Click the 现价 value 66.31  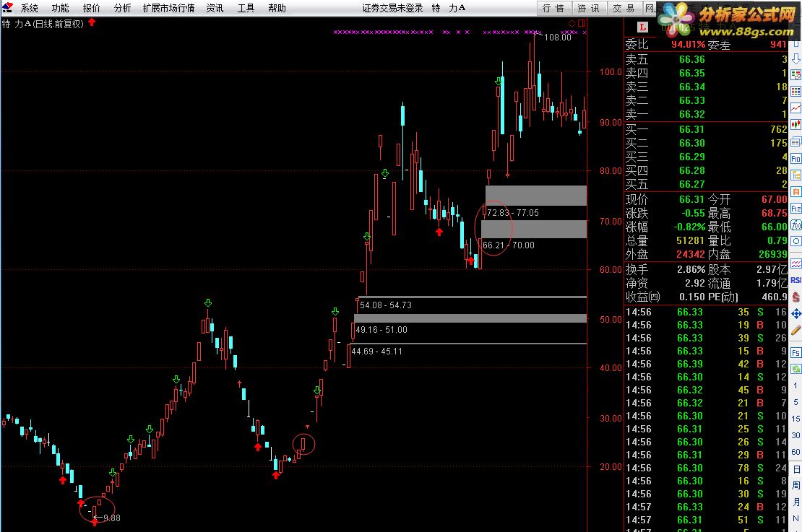point(692,200)
